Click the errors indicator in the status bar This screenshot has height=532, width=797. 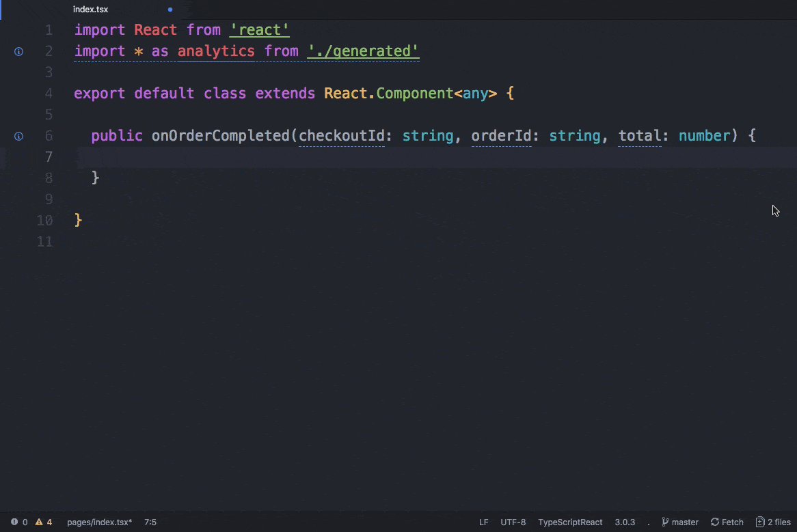pos(19,522)
